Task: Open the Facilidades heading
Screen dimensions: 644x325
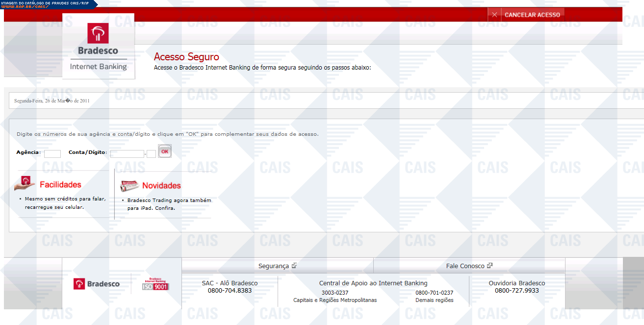Action: pos(60,185)
